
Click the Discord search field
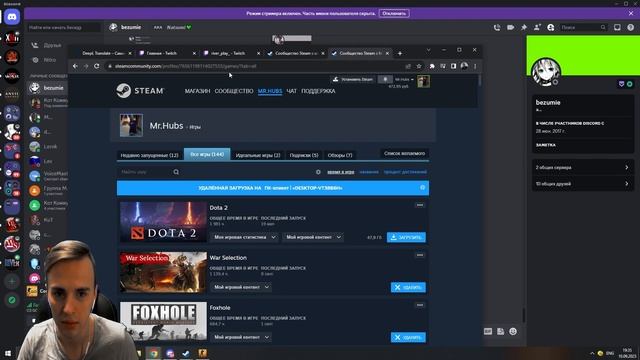pyautogui.click(x=583, y=27)
